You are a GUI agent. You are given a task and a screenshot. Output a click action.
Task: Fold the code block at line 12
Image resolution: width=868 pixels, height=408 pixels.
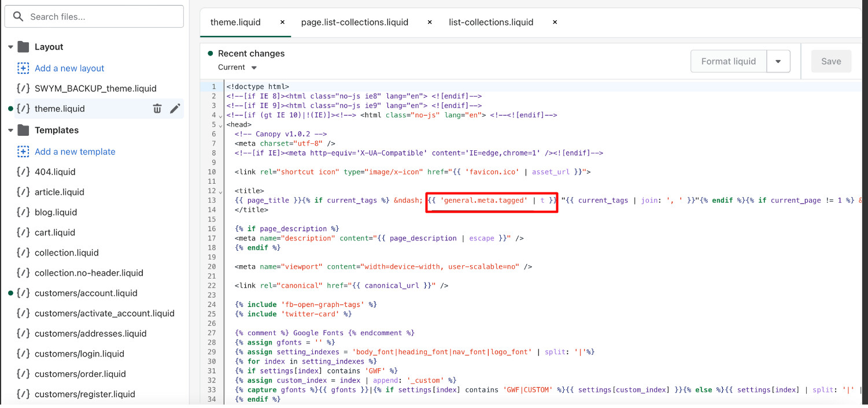point(220,191)
